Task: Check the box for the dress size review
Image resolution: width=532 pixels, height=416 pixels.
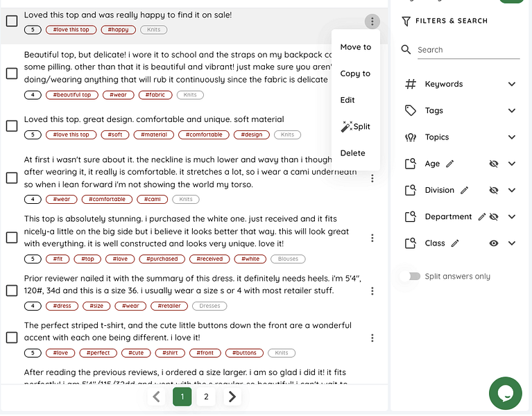Action: [x=12, y=291]
